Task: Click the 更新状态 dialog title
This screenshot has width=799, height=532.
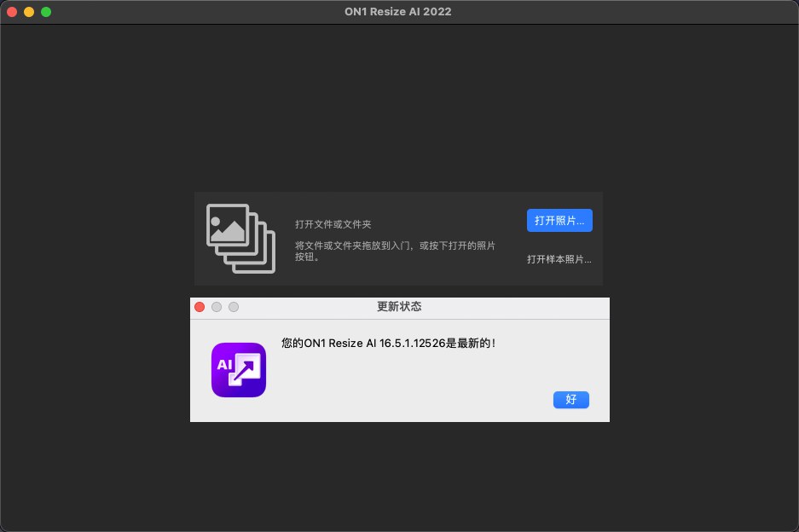Action: click(399, 306)
